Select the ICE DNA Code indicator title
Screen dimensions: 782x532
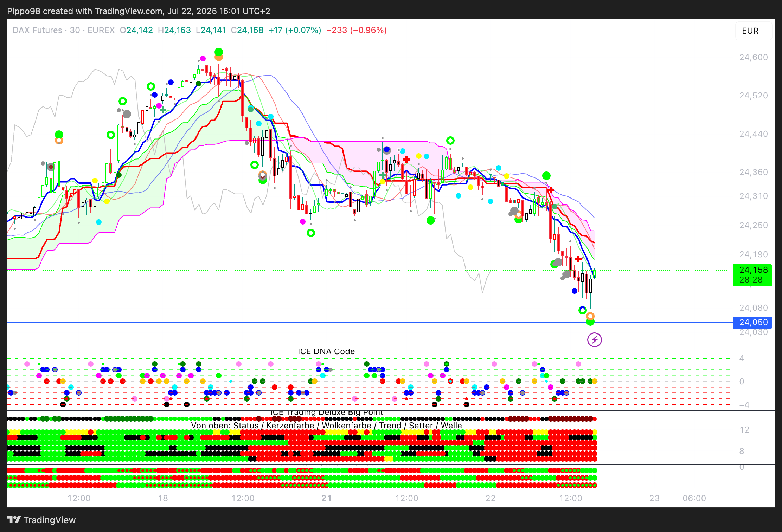tap(326, 352)
